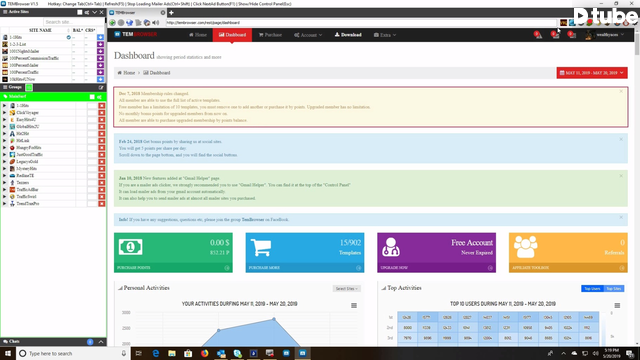Add the 1-2-3-List site using its purple button

100,44
